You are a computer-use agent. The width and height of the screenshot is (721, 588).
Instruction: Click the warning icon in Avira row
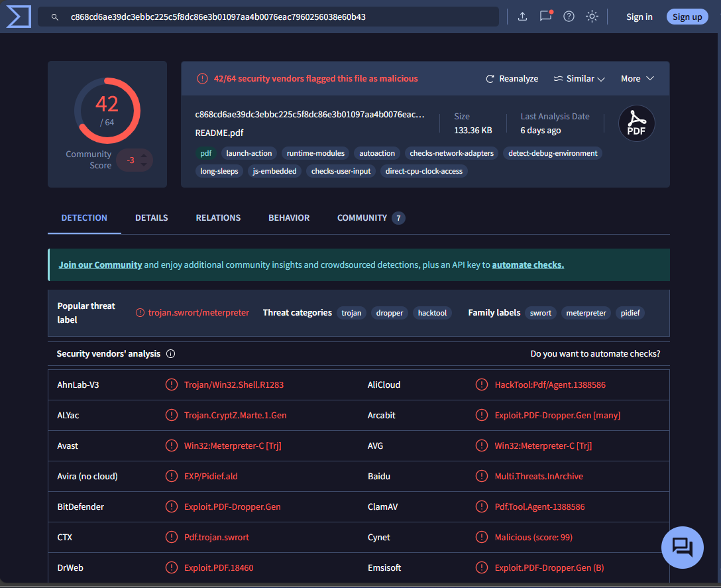click(x=172, y=476)
